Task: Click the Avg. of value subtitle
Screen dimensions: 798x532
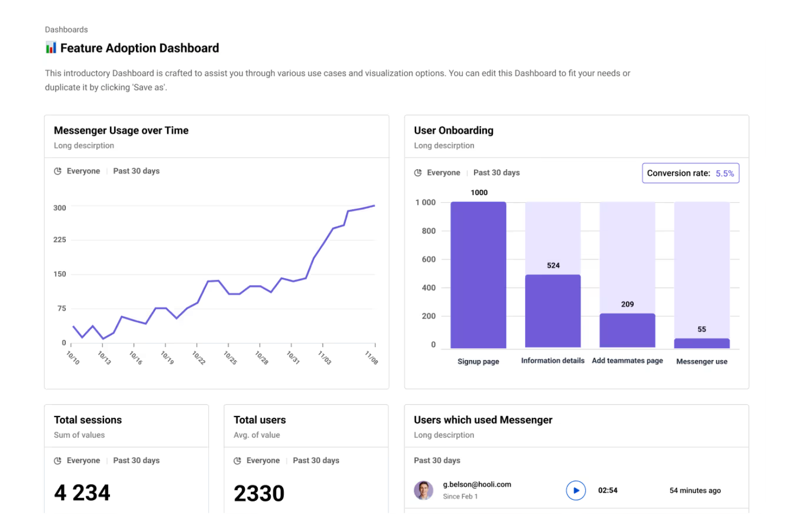Action: (x=257, y=435)
